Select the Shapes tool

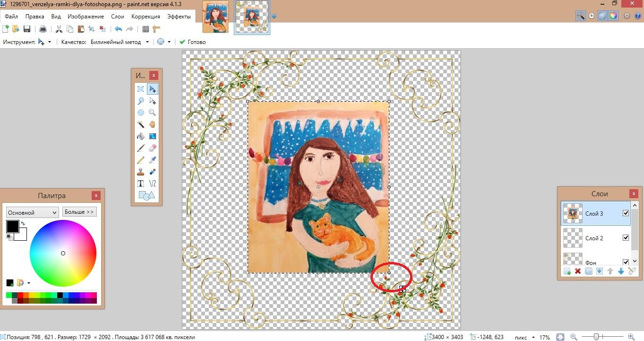[146, 195]
